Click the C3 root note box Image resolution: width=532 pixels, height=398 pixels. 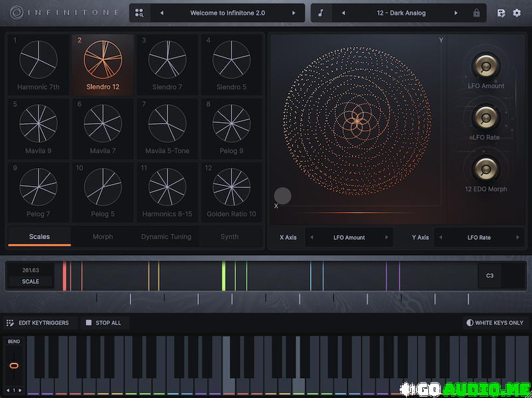click(x=489, y=276)
